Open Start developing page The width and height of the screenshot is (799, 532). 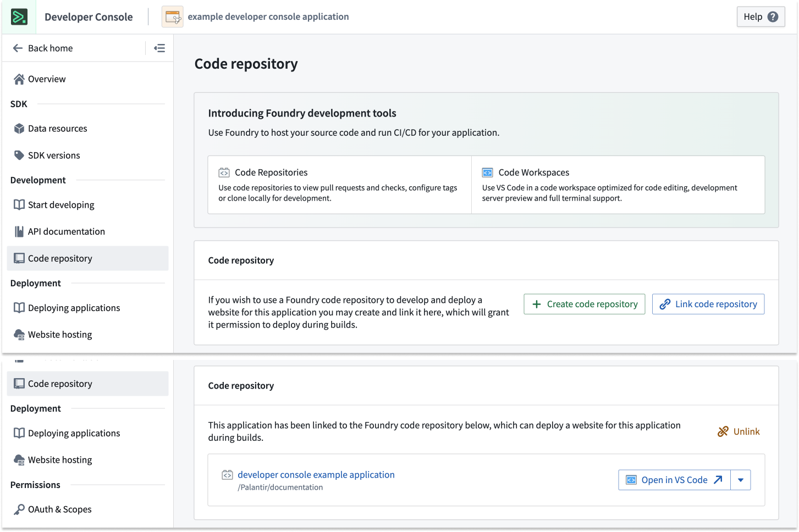click(x=87, y=204)
